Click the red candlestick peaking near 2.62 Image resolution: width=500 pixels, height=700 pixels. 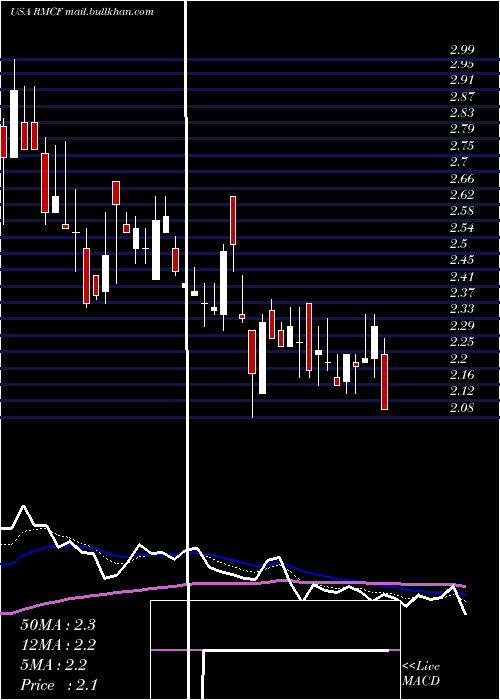tap(233, 221)
